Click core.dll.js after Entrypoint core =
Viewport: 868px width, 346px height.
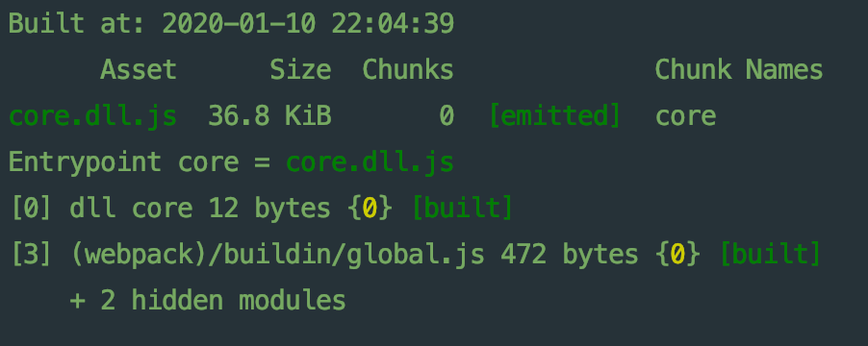[x=370, y=163]
